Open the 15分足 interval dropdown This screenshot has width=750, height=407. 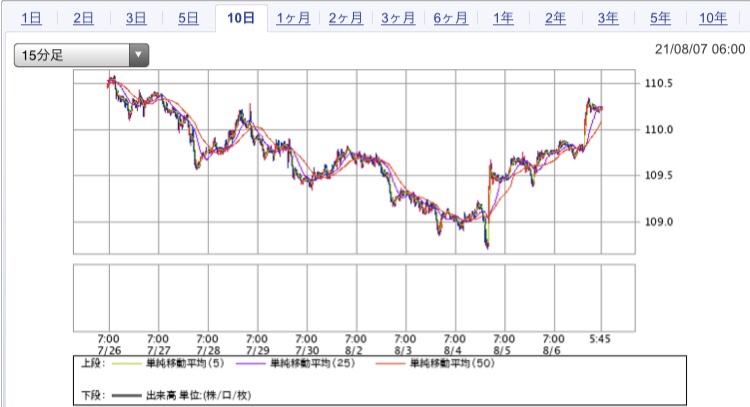[81, 55]
